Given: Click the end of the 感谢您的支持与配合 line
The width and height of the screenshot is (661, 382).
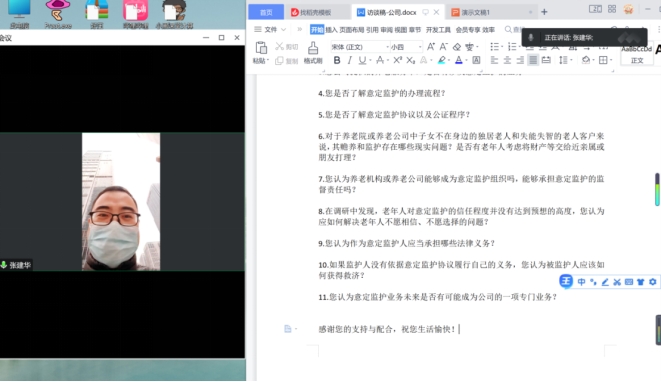Looking at the screenshot, I should click(459, 329).
